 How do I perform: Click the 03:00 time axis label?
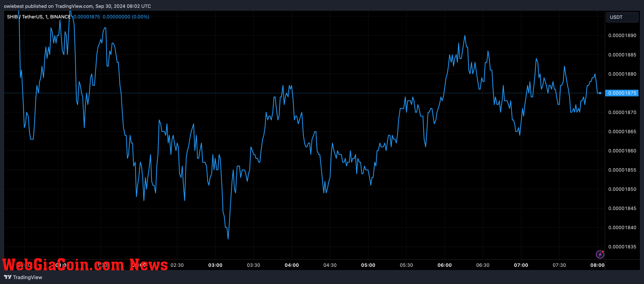point(215,265)
